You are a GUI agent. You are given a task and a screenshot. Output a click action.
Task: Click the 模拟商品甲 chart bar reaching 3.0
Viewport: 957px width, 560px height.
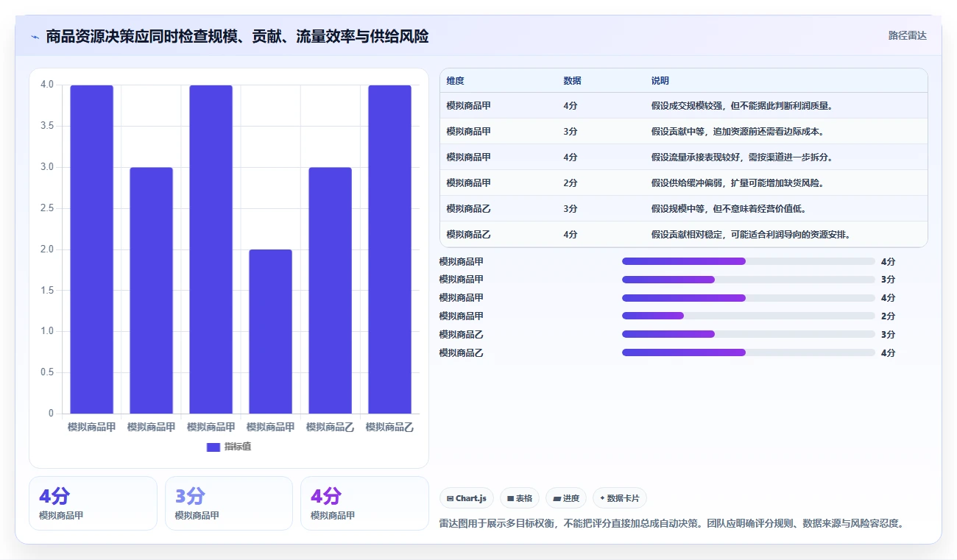coord(151,291)
